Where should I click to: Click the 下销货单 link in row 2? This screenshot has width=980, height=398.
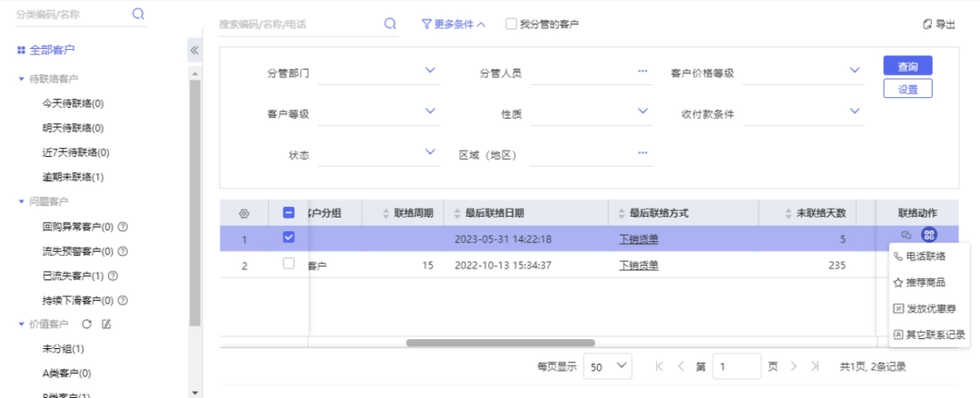639,266
